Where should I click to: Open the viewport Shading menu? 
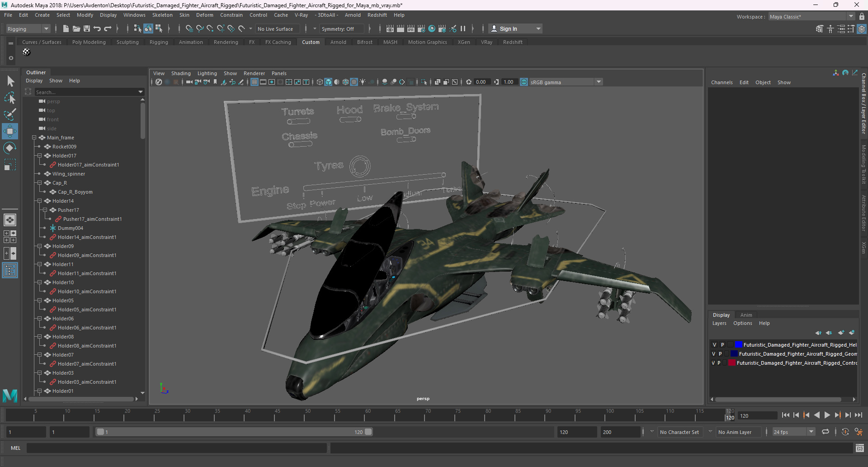coord(181,73)
